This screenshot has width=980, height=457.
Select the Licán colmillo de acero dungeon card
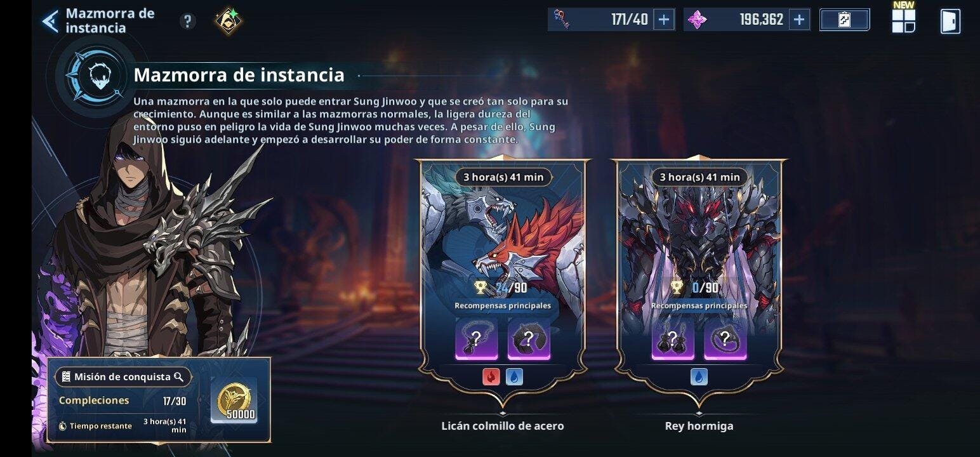point(503,279)
